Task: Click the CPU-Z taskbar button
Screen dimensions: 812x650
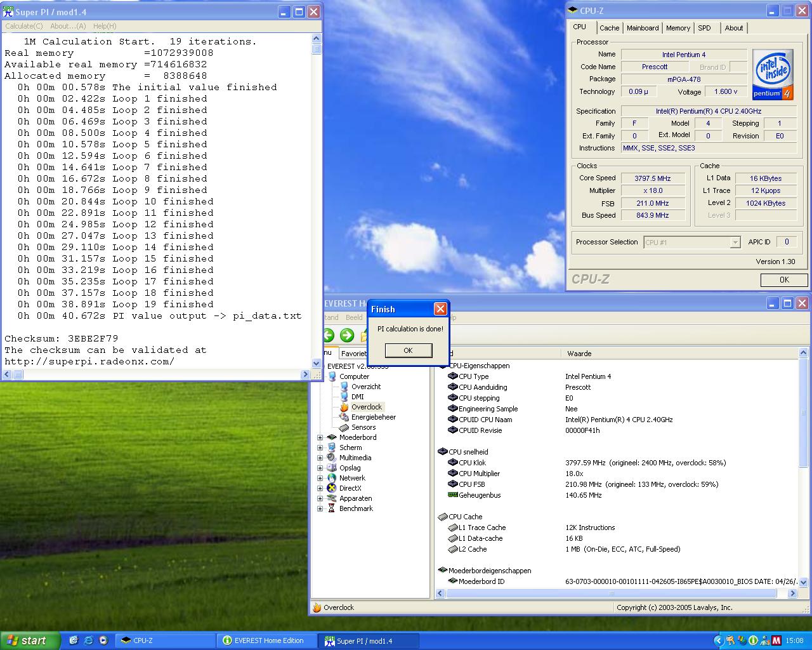Action: 167,640
